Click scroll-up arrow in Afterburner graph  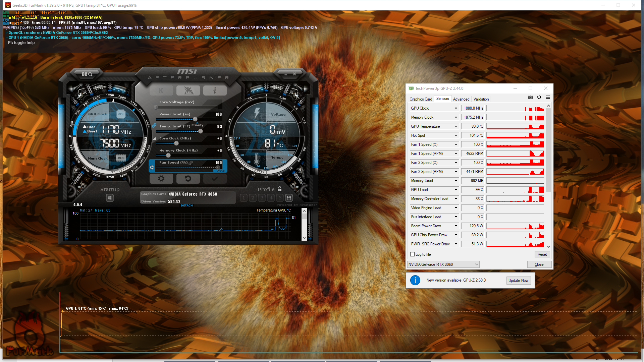pyautogui.click(x=304, y=211)
